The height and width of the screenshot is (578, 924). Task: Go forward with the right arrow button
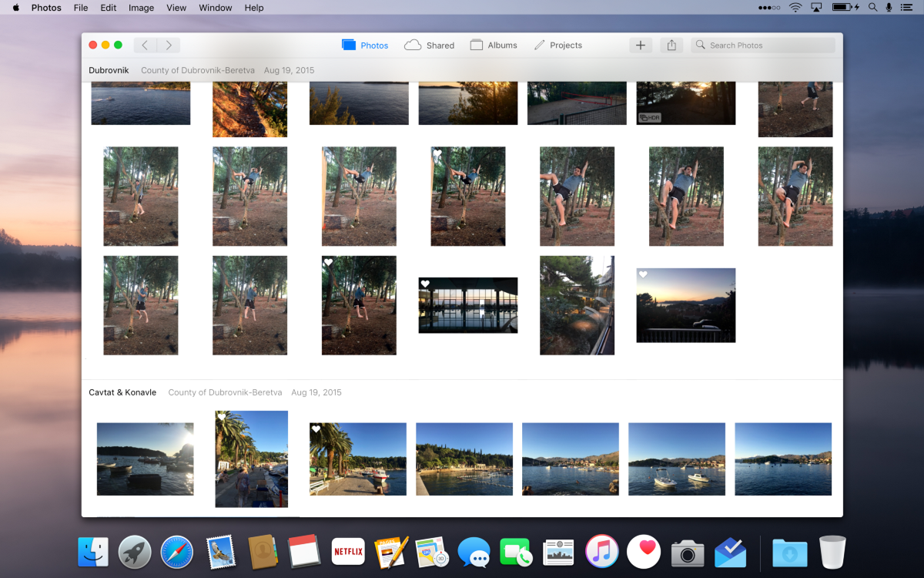[169, 45]
